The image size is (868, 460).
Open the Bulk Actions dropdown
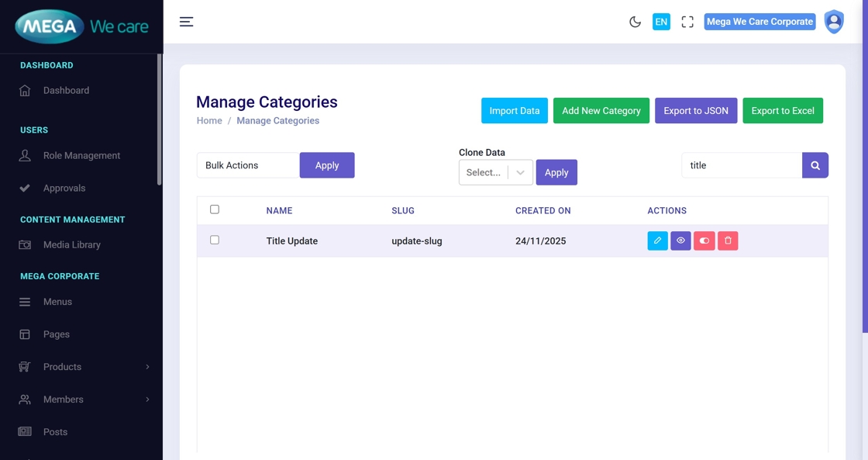click(x=247, y=165)
